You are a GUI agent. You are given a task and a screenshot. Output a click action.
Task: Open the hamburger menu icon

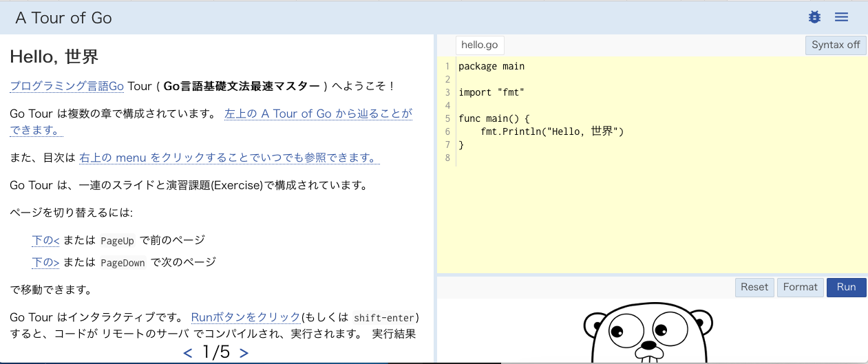841,17
